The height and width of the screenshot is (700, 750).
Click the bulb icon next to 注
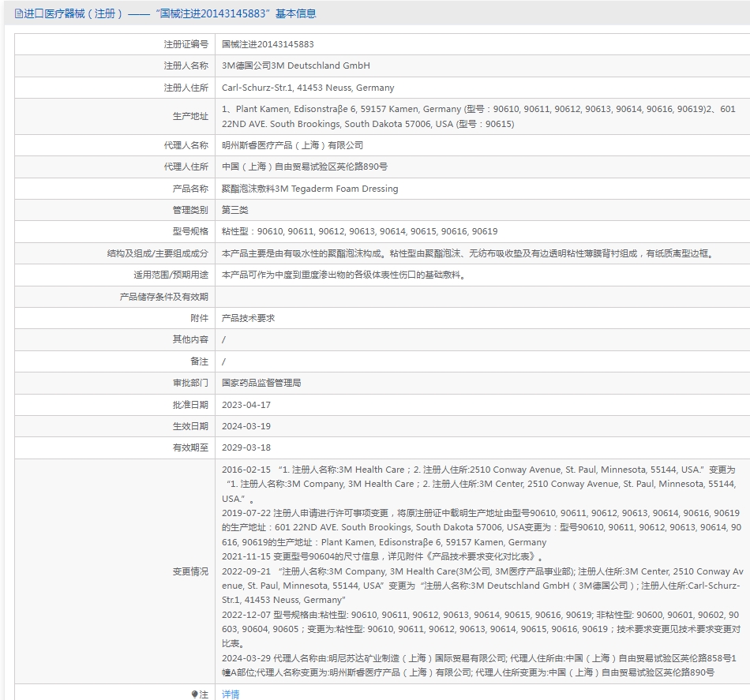click(194, 694)
